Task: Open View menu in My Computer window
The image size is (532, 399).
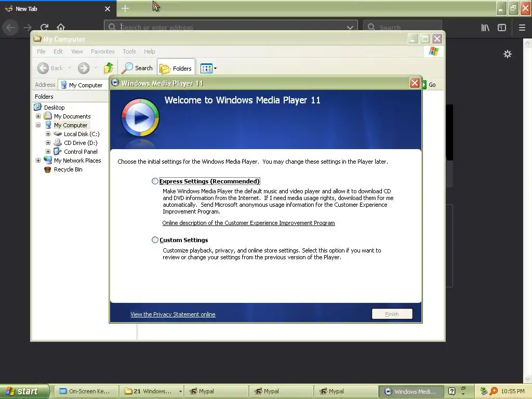Action: pyautogui.click(x=77, y=51)
